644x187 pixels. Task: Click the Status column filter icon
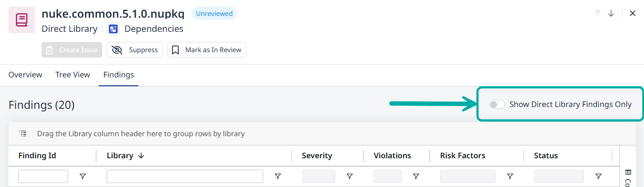[598, 176]
